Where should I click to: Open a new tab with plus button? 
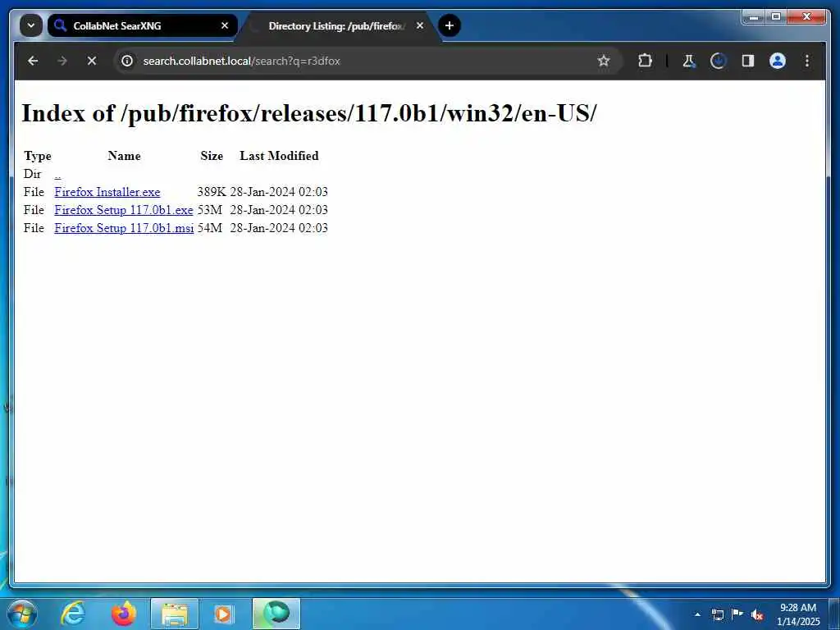click(450, 25)
